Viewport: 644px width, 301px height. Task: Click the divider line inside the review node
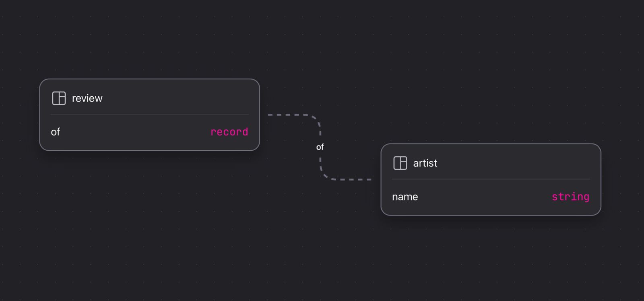coord(149,114)
